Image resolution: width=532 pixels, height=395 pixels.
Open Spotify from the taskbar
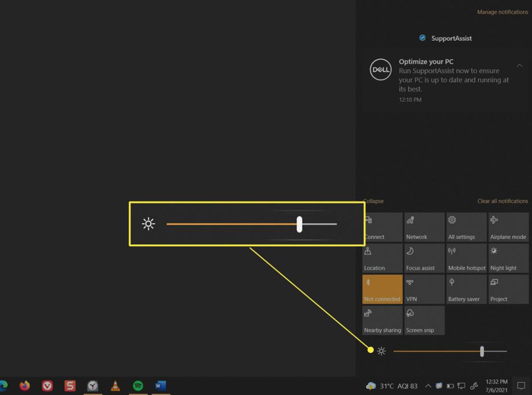[x=138, y=386]
